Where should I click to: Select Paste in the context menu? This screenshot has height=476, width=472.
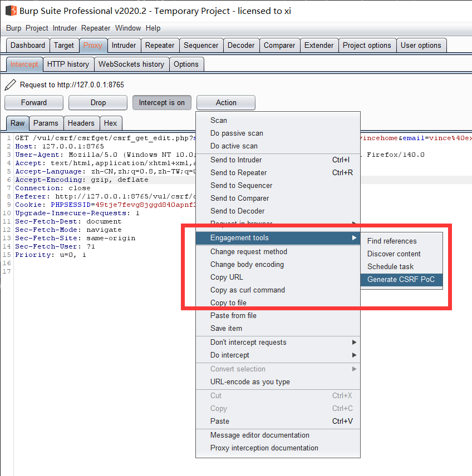[278, 421]
